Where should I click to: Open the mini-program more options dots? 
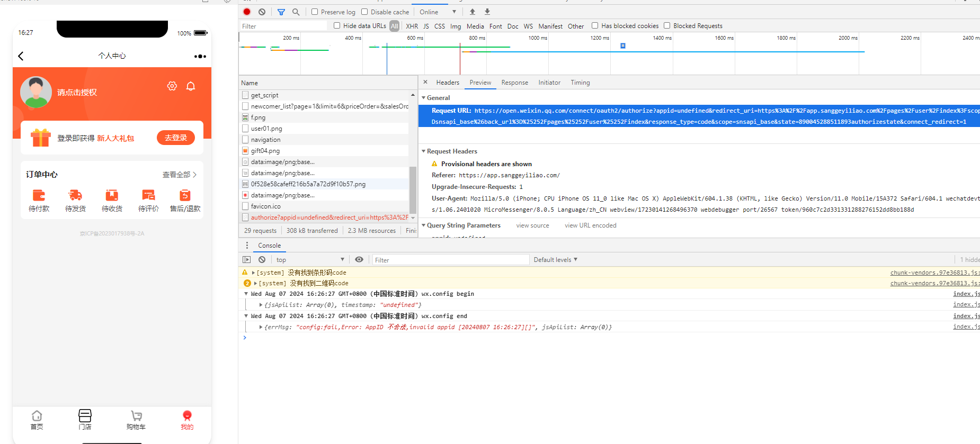(200, 56)
